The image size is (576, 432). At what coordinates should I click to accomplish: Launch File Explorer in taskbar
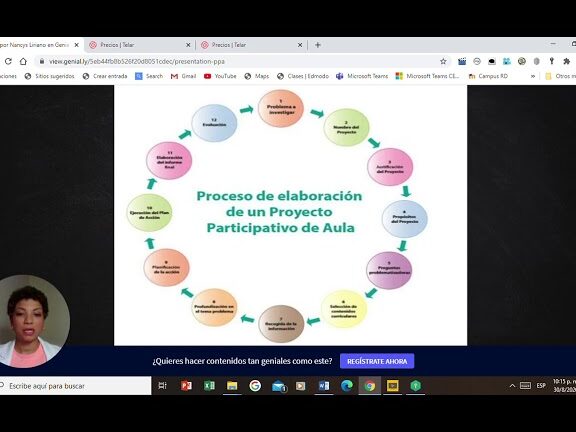point(232,386)
